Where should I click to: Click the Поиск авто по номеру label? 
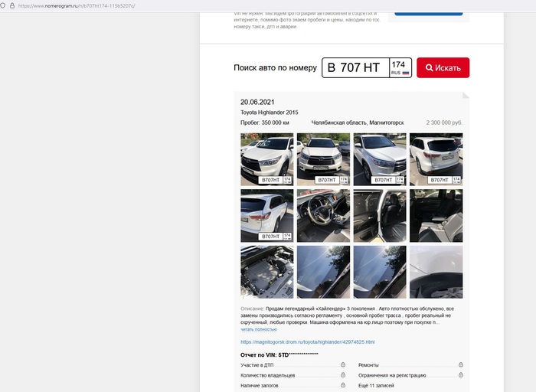point(275,67)
